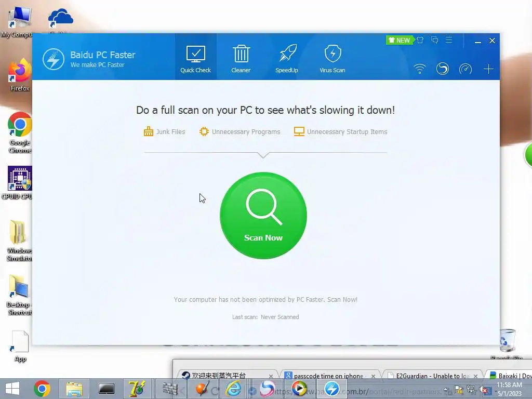
Task: Click the Windows Start button
Action: coord(12,389)
